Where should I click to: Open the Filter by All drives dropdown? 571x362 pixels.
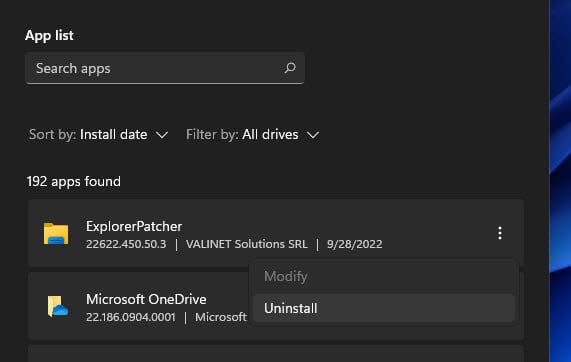pos(253,135)
